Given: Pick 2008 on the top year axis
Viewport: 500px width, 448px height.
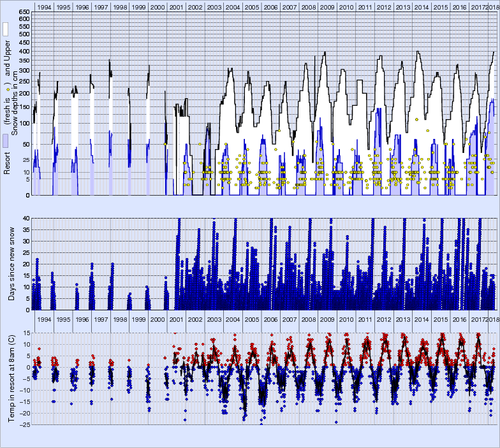Looking at the screenshot, I should pos(308,6).
